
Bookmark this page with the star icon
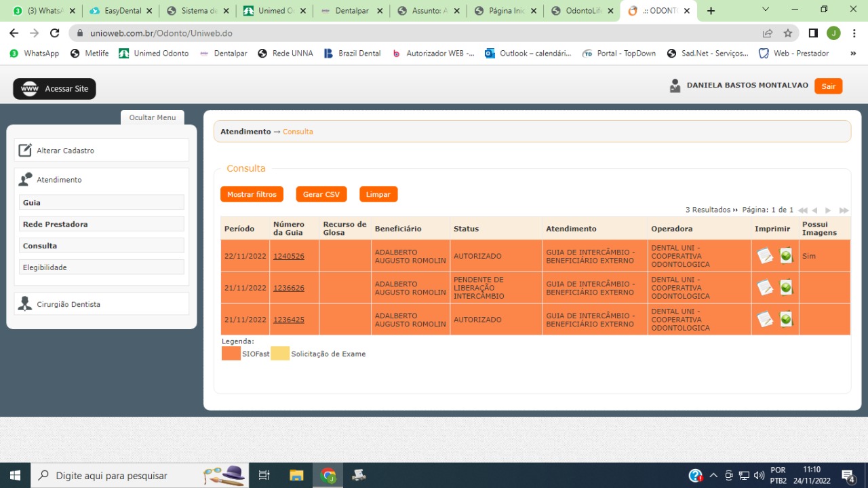[x=788, y=33]
